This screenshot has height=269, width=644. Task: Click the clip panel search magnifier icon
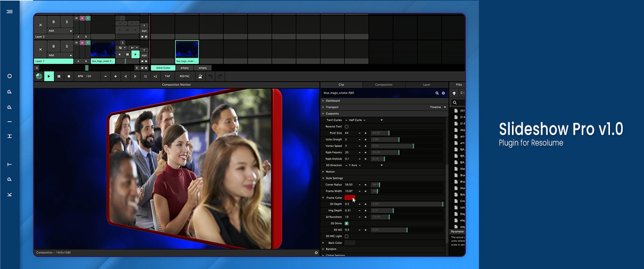[437, 93]
